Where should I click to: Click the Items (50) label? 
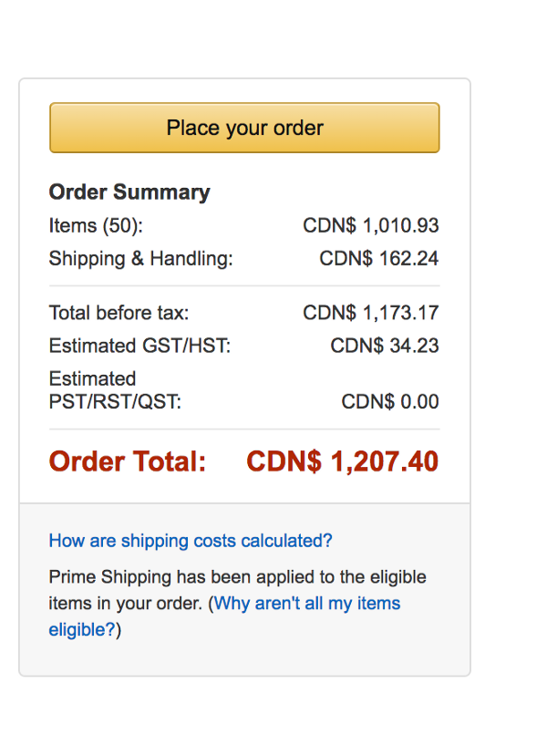tap(96, 225)
